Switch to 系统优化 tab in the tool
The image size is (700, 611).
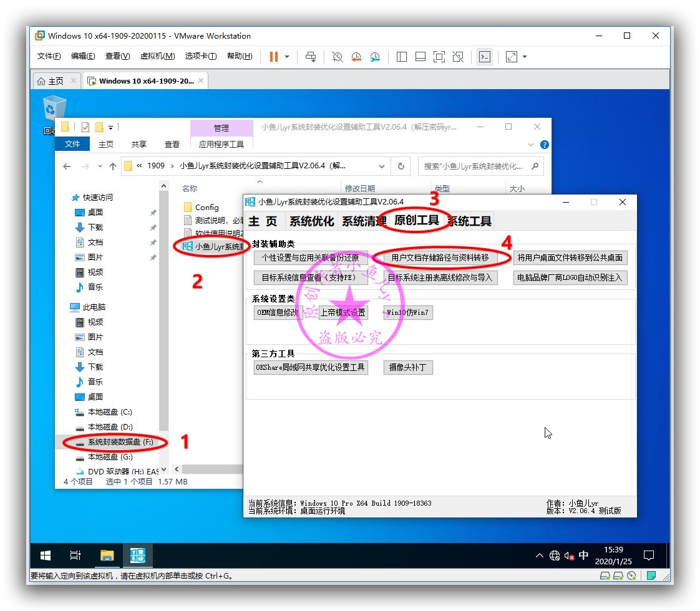(311, 221)
